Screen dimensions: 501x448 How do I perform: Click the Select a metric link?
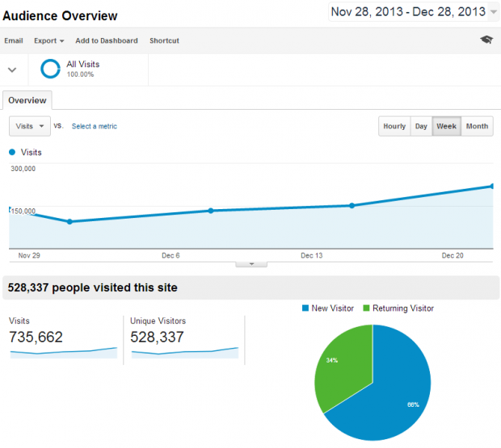[x=95, y=127]
